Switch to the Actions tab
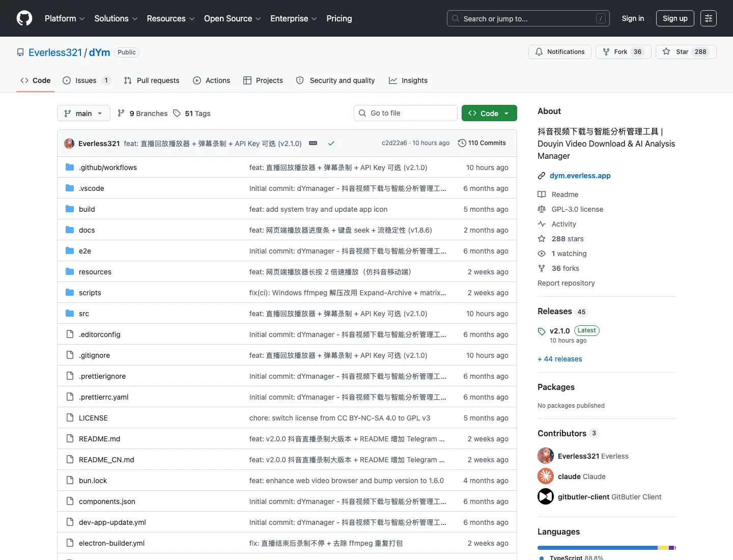Image resolution: width=733 pixels, height=560 pixels. tap(211, 80)
